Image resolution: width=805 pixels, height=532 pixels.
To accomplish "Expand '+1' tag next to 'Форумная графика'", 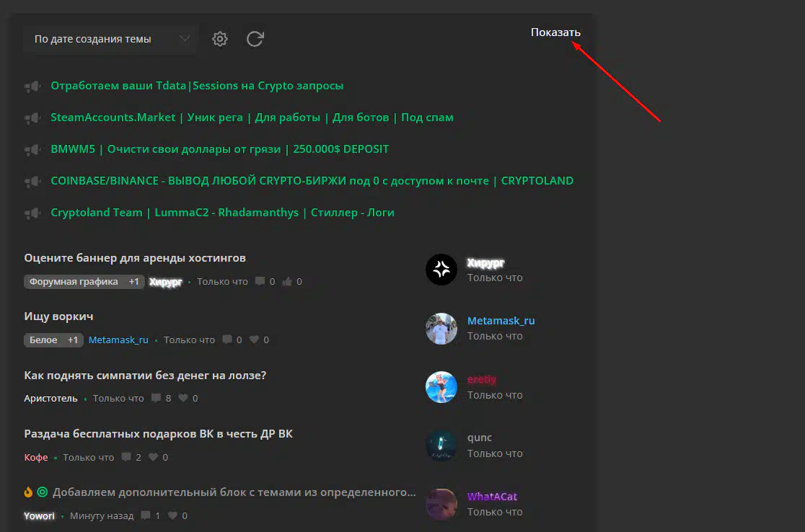I will click(x=134, y=282).
